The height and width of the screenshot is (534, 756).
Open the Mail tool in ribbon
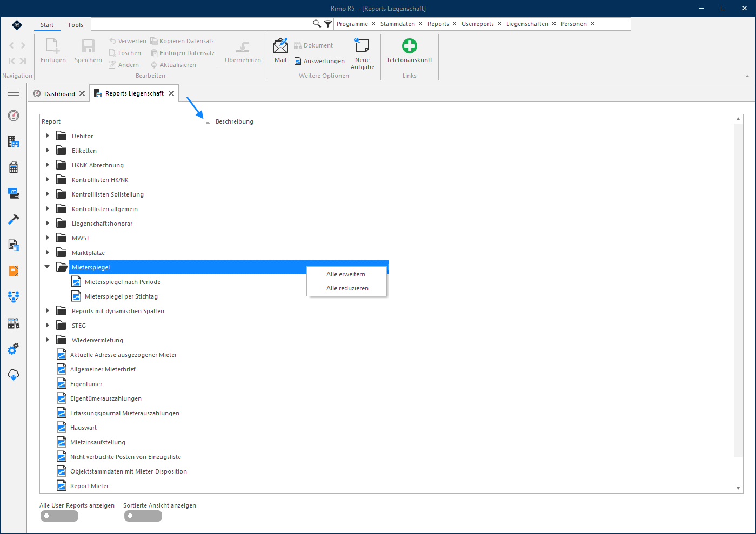pos(280,51)
